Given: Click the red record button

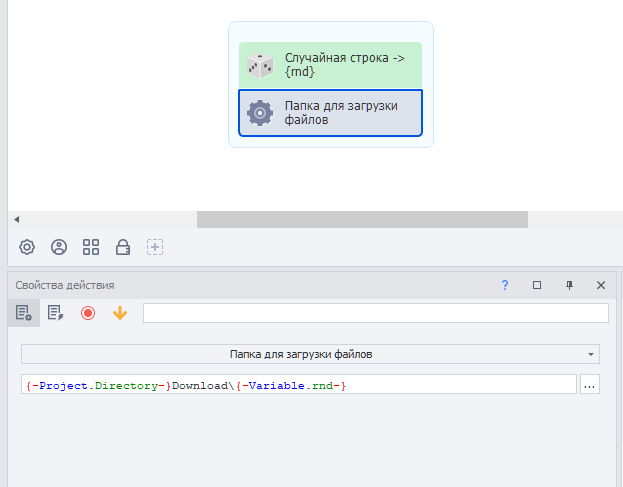Looking at the screenshot, I should 88,313.
